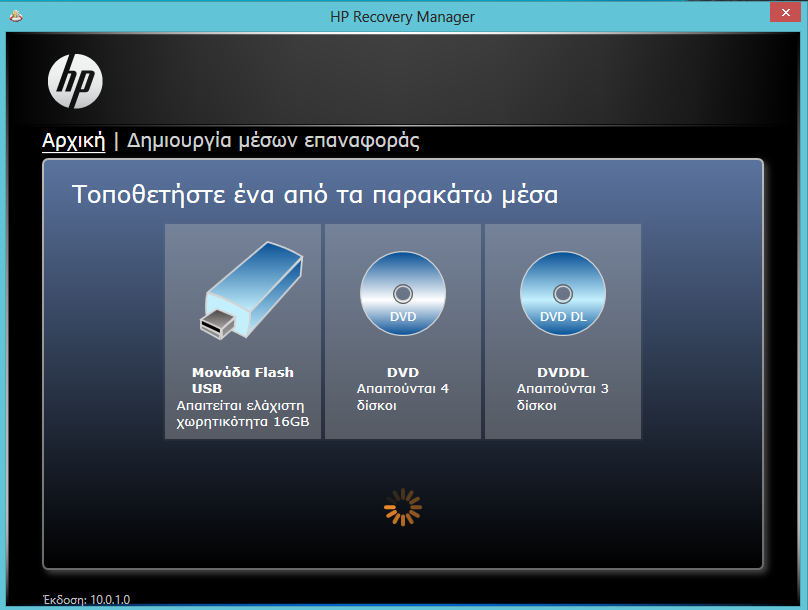Click the metal connector of the USB drive
Viewport: 808px width, 610px height.
click(x=216, y=325)
